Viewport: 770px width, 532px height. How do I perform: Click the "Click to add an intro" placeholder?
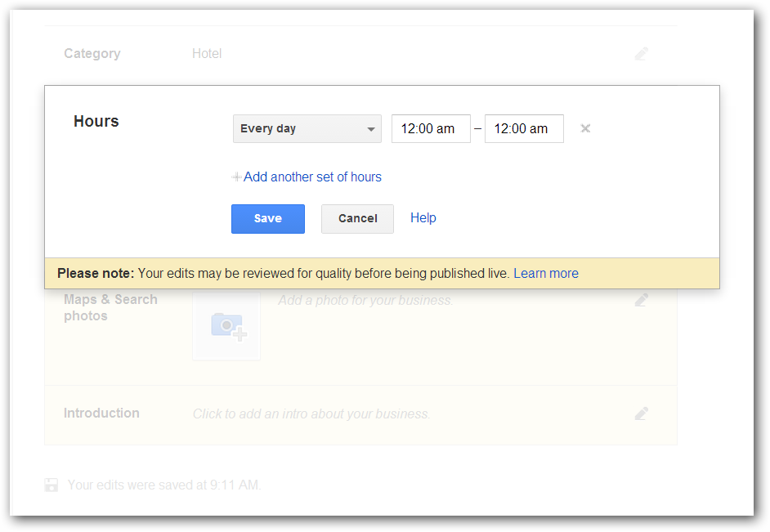[311, 414]
